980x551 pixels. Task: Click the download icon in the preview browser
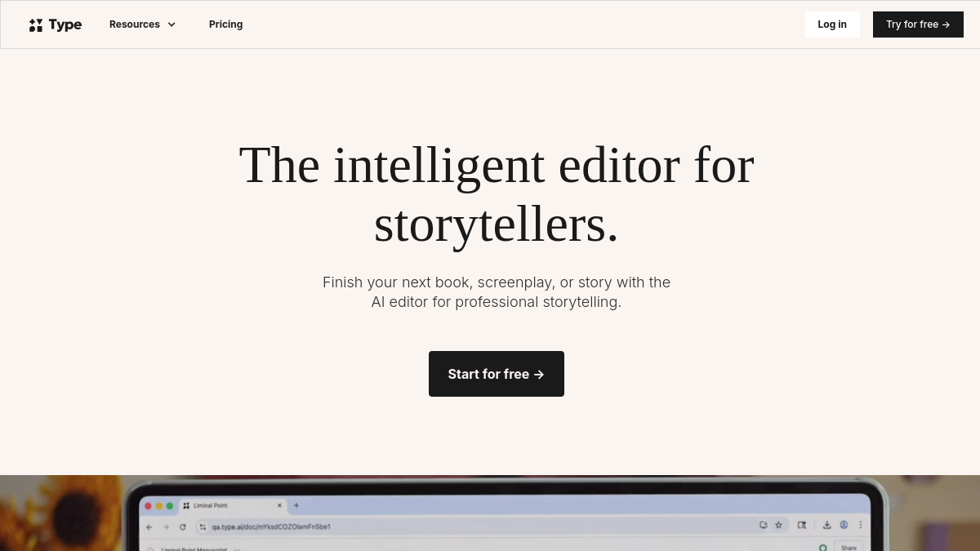click(826, 525)
